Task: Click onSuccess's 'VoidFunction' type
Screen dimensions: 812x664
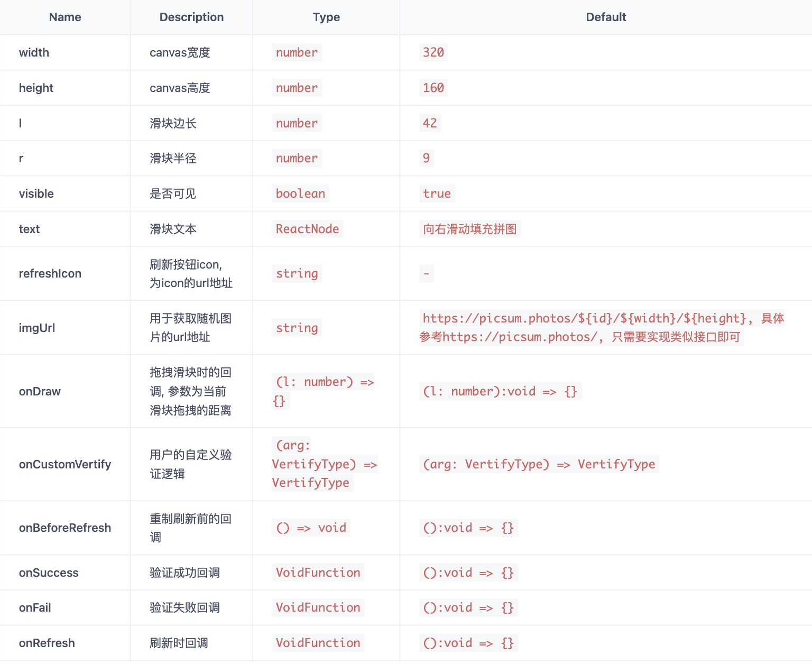Action: (318, 573)
